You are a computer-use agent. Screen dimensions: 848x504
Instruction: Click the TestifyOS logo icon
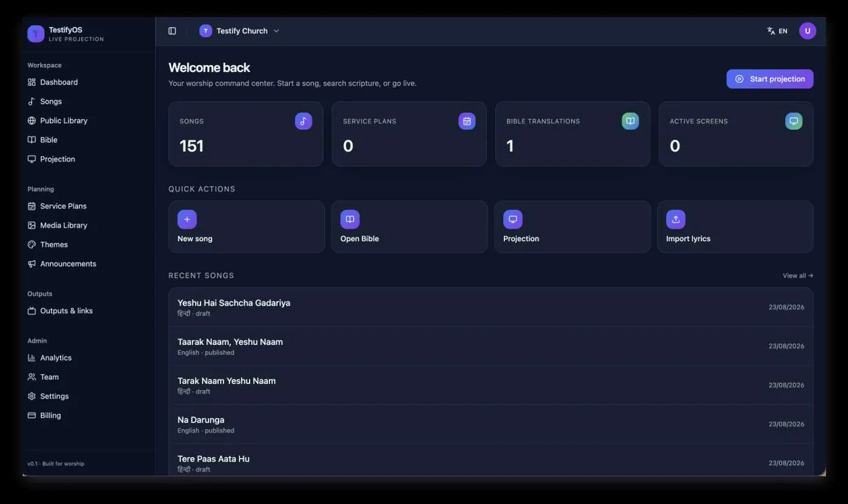[36, 34]
